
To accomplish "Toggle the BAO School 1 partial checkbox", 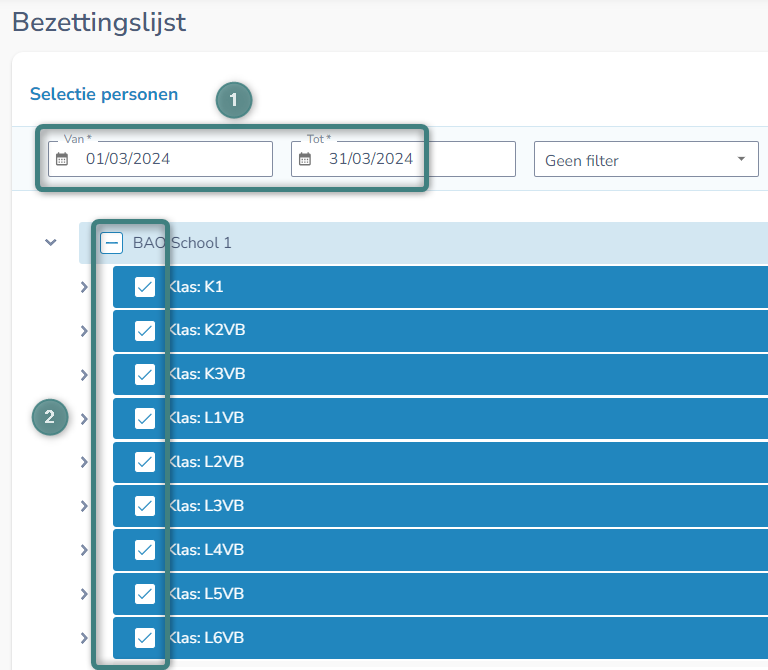I will (112, 242).
